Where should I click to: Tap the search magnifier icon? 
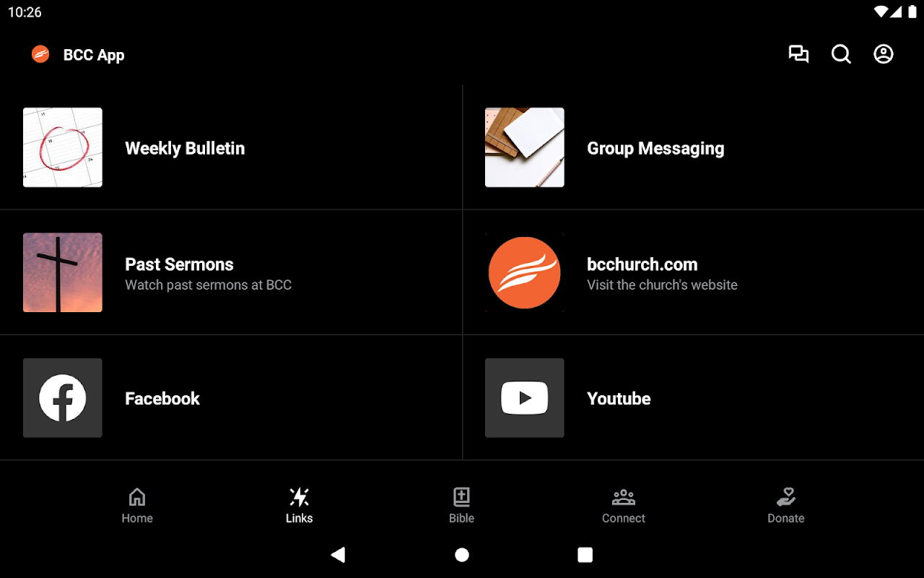click(x=841, y=54)
